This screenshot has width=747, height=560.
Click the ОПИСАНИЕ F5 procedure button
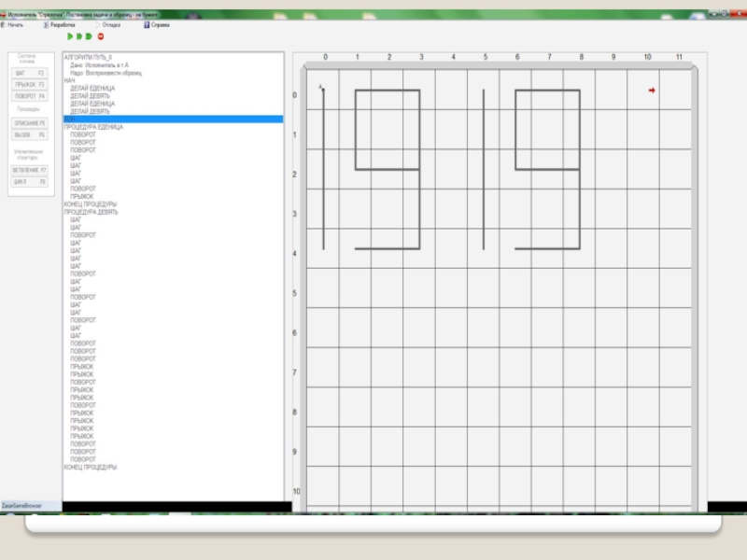coord(29,122)
